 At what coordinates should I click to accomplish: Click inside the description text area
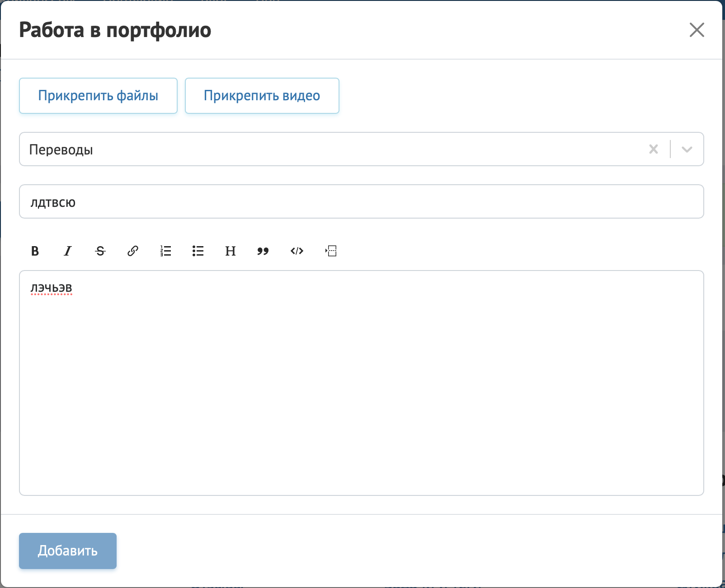[362, 384]
